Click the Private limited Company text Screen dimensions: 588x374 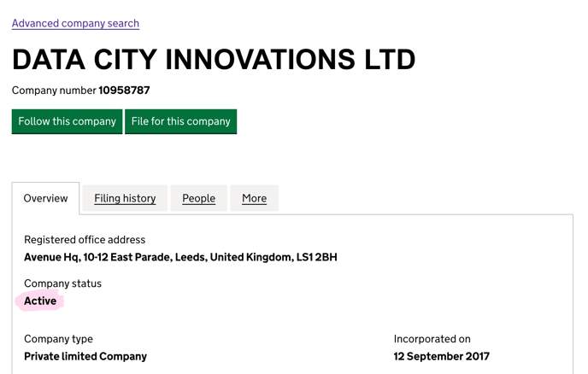click(x=85, y=356)
